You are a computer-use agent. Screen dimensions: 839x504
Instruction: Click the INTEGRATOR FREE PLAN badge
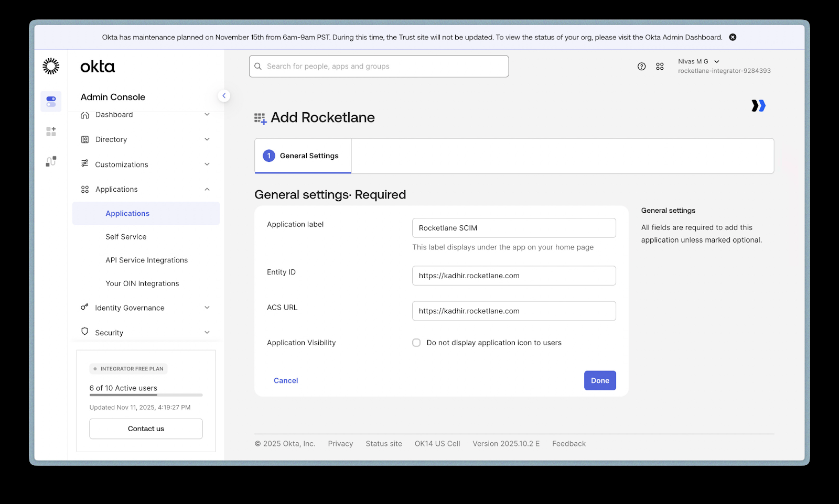pyautogui.click(x=128, y=369)
